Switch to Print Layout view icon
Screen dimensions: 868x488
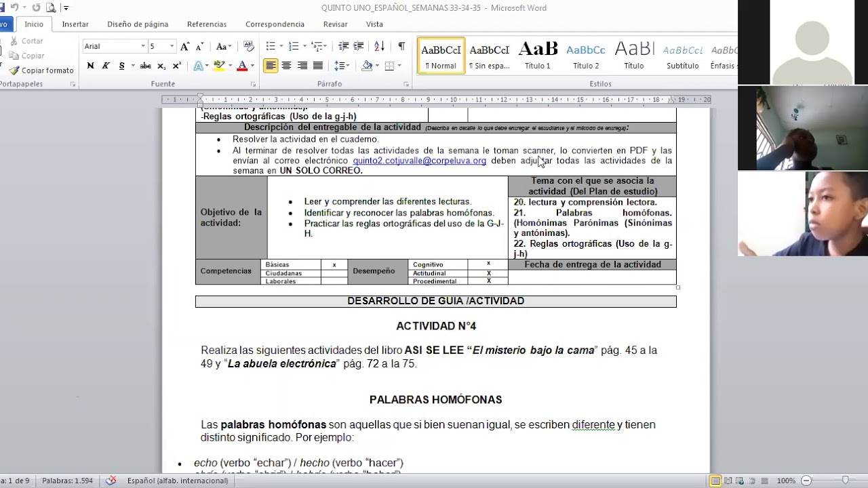715,481
